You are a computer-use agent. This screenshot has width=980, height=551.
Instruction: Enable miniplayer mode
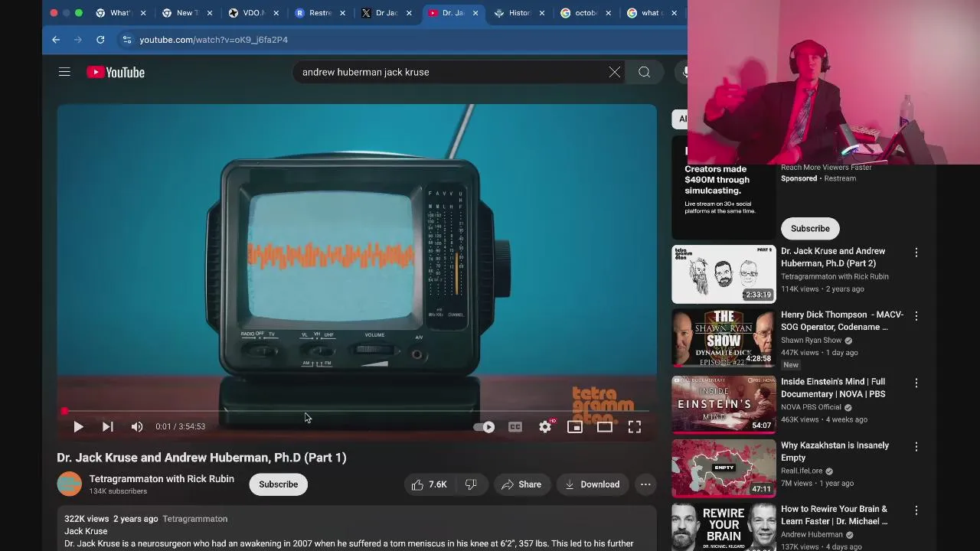(x=575, y=427)
